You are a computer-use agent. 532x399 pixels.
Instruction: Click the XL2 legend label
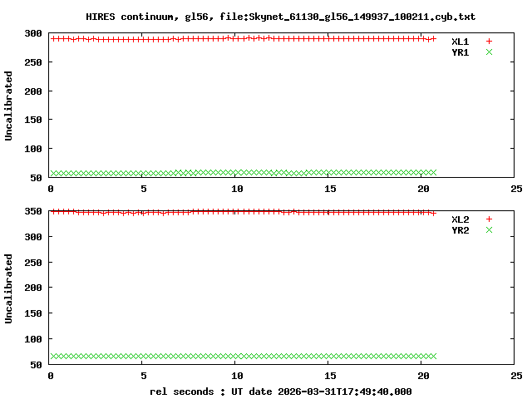[x=460, y=219]
